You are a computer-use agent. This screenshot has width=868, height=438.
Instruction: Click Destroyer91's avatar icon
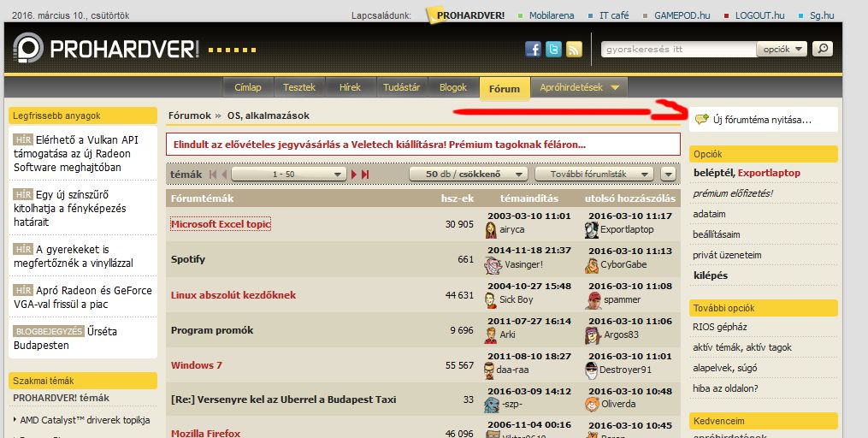[x=591, y=370]
